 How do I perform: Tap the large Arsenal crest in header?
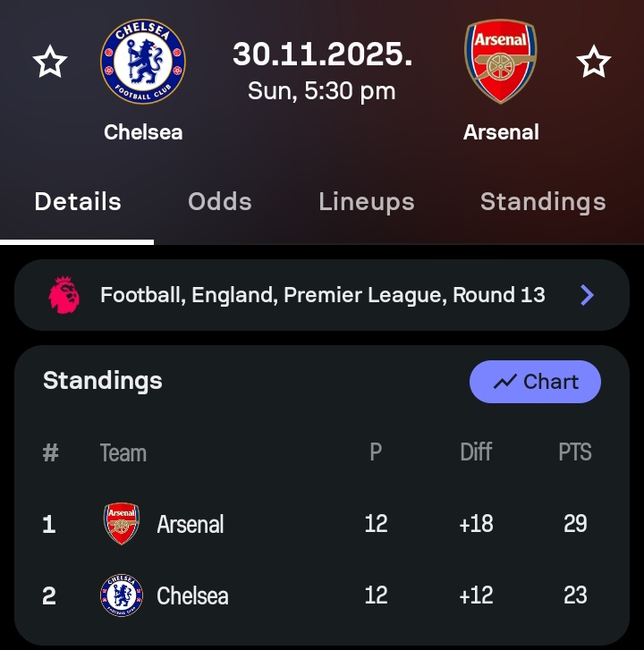click(x=501, y=62)
